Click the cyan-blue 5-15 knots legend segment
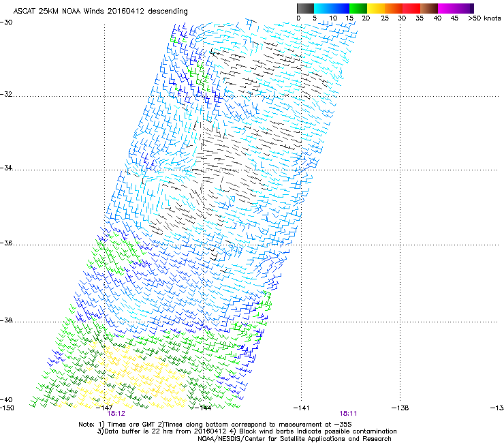The height and width of the screenshot is (443, 504). 332,8
